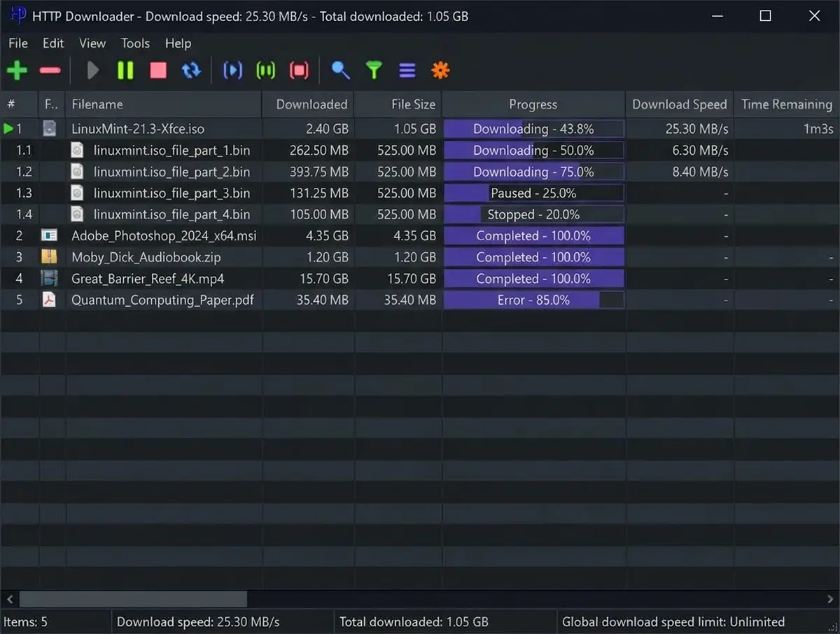Open the Help menu

coord(178,43)
